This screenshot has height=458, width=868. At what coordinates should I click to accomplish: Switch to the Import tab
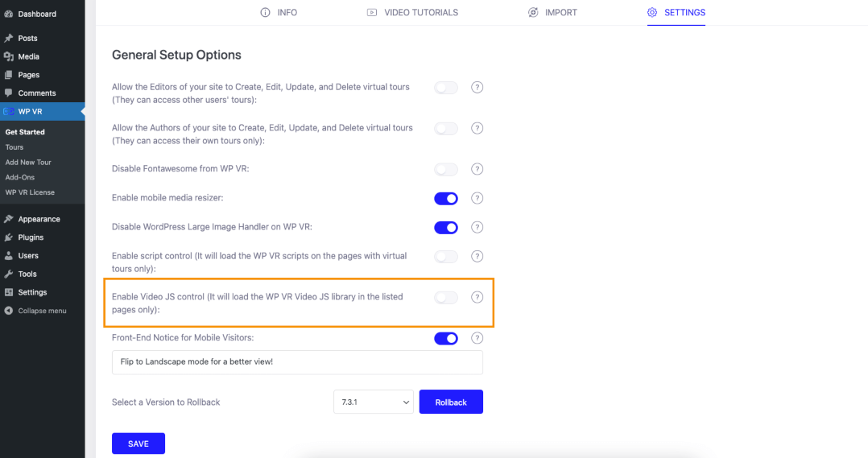552,12
